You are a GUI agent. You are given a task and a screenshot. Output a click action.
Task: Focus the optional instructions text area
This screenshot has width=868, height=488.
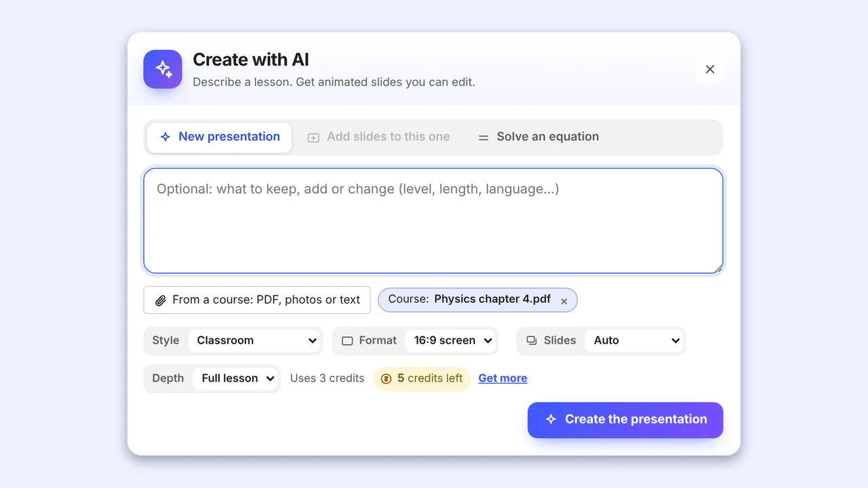point(433,221)
